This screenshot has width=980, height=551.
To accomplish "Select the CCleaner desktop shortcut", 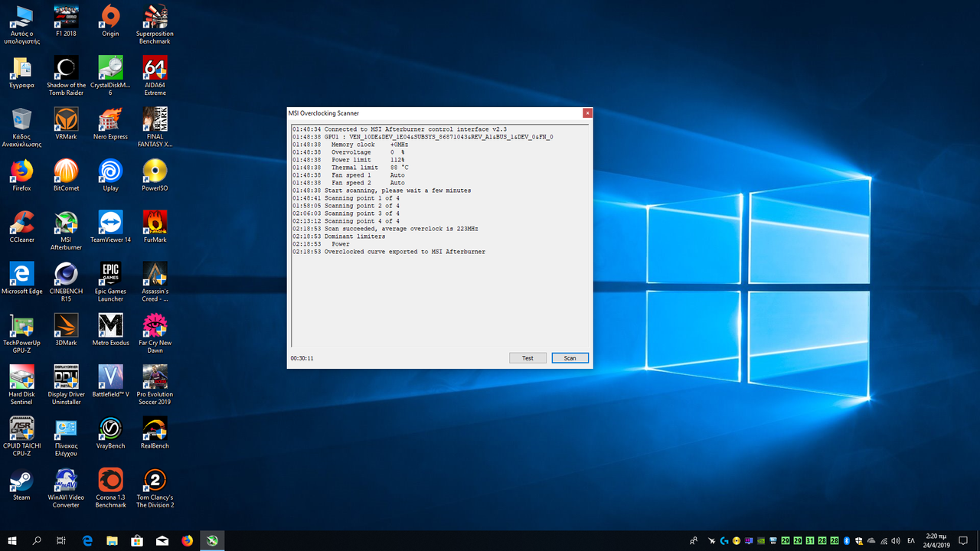I will pos(21,227).
